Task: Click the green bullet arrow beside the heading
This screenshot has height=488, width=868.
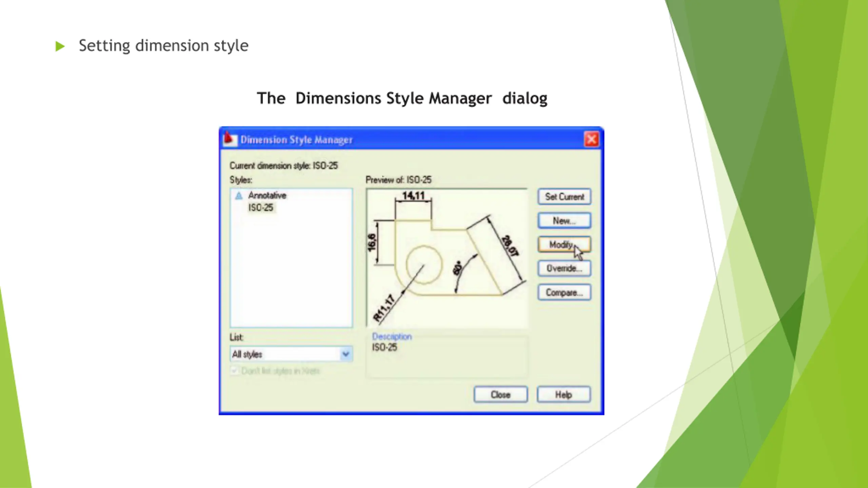Action: 60,46
